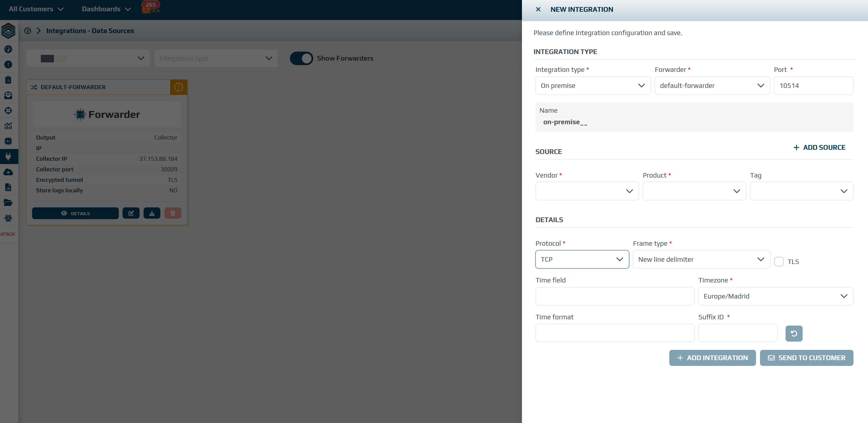This screenshot has height=423, width=868.
Task: Open the cloud upload sidebar icon
Action: click(8, 172)
